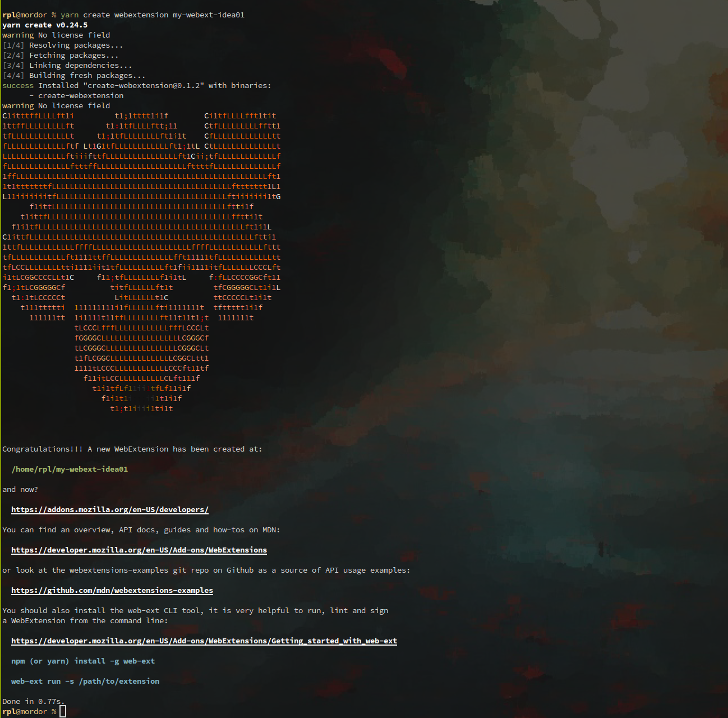The height and width of the screenshot is (718, 728).
Task: Open the Getting_started_with_web-ext link
Action: 204,641
